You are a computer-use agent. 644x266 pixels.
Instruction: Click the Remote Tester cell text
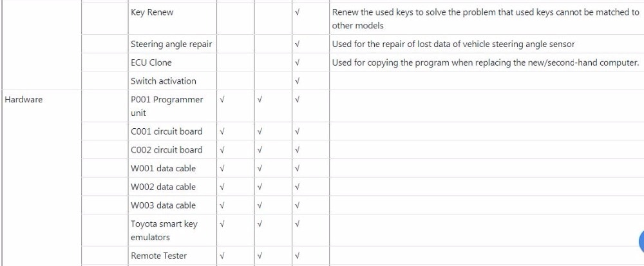click(x=158, y=256)
